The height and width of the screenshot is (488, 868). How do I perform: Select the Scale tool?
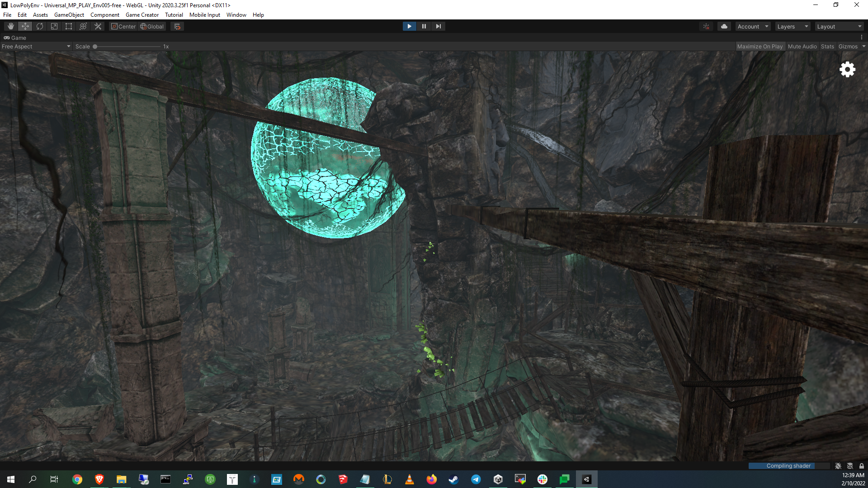click(54, 26)
